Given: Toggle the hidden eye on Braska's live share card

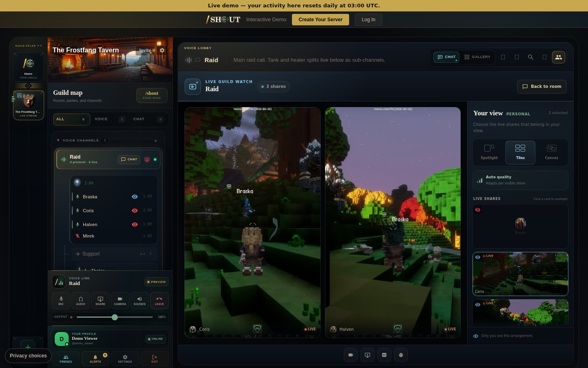Looking at the screenshot, I should pos(478,210).
